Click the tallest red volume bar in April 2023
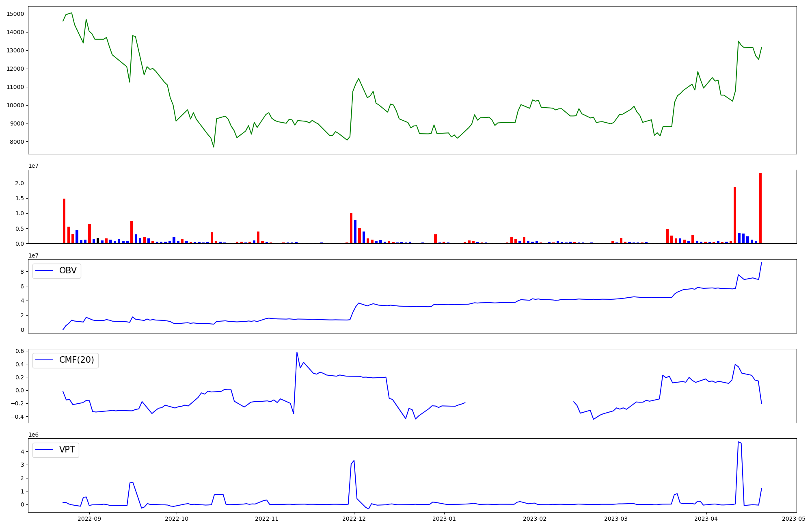 point(760,208)
